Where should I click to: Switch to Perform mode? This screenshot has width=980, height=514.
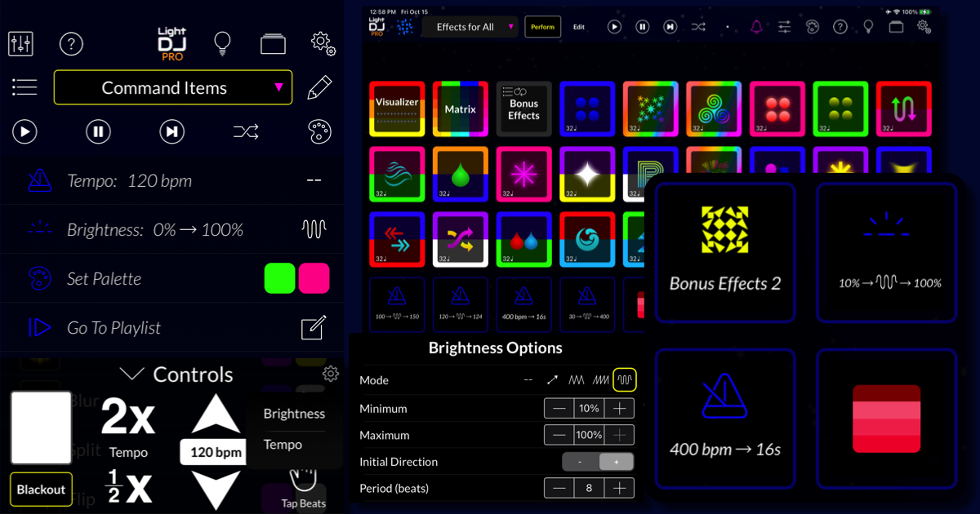543,27
